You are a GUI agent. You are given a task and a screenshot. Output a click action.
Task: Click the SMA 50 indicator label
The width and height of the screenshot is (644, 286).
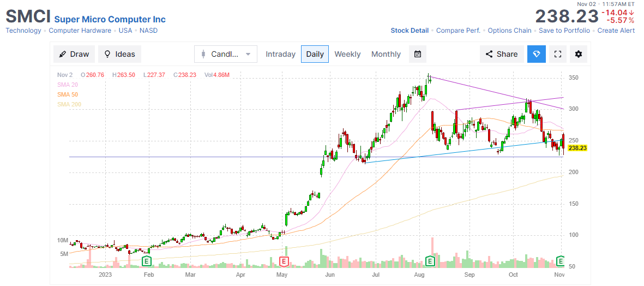coord(68,94)
